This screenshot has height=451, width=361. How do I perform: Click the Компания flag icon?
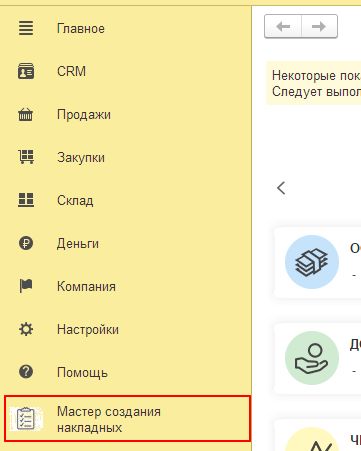pyautogui.click(x=26, y=286)
